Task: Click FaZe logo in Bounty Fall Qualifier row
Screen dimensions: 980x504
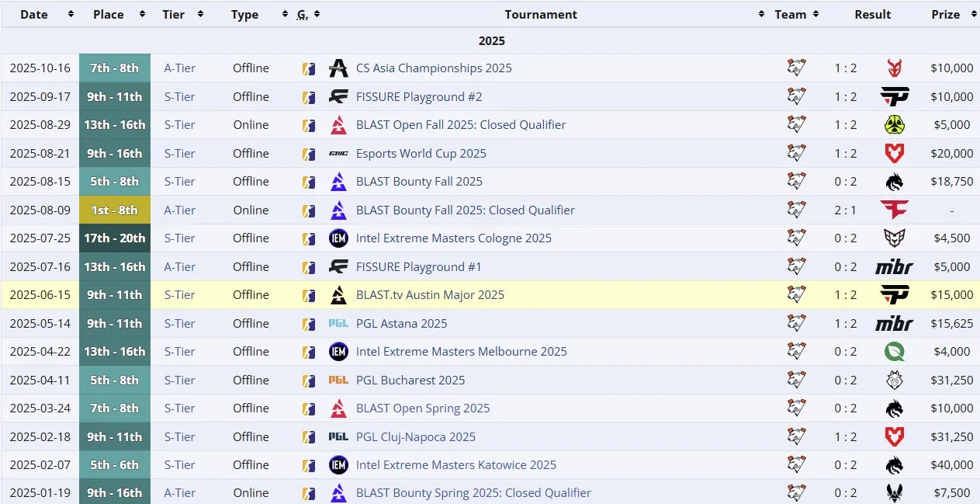Action: point(894,210)
